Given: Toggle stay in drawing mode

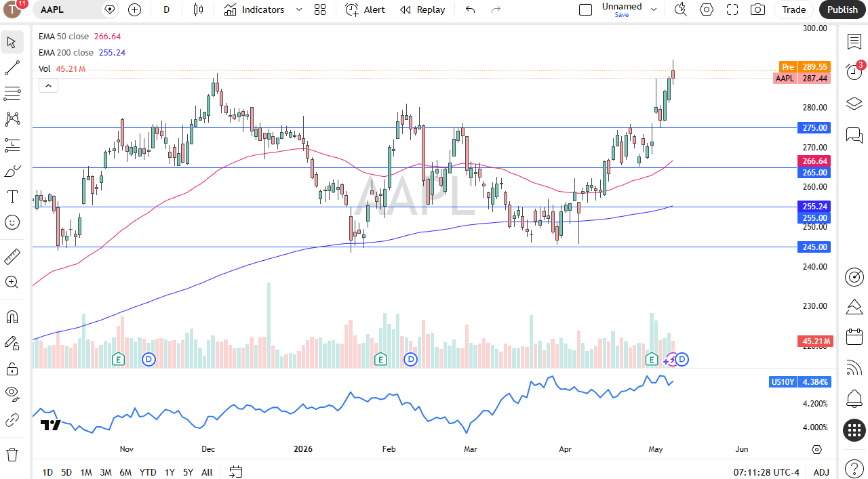Looking at the screenshot, I should (12, 343).
